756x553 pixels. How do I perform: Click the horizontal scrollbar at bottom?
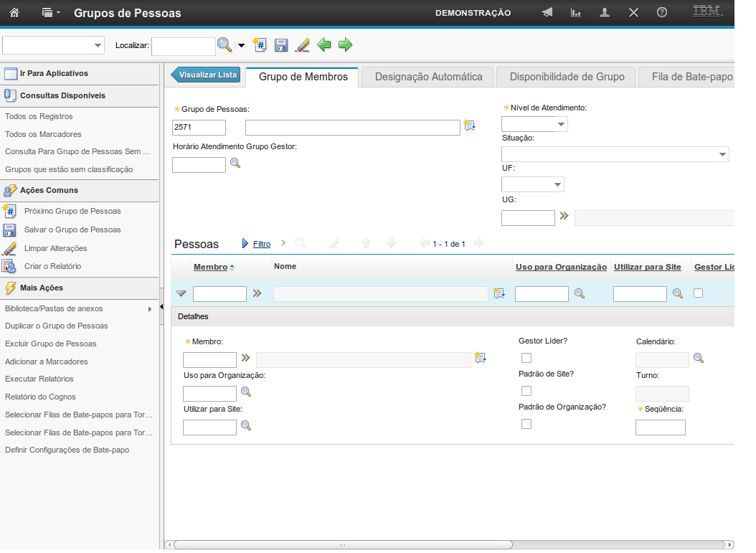(x=343, y=544)
